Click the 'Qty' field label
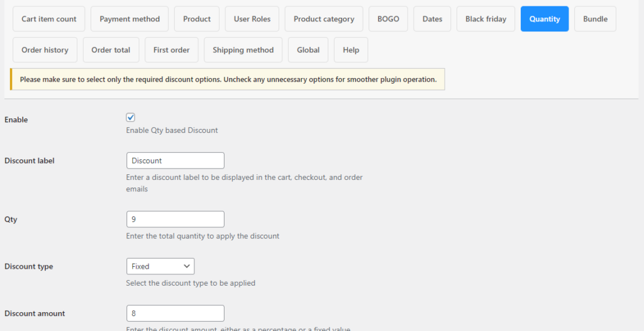This screenshot has height=331, width=644. coord(11,219)
